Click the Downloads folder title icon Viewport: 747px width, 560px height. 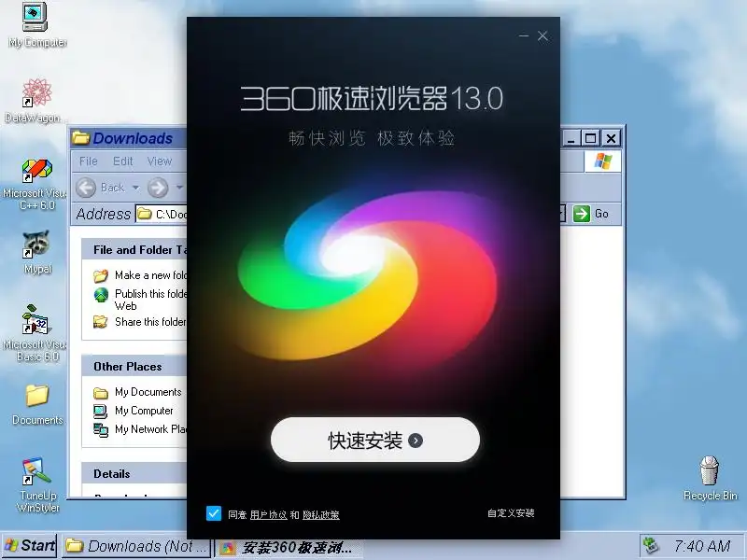click(x=80, y=138)
